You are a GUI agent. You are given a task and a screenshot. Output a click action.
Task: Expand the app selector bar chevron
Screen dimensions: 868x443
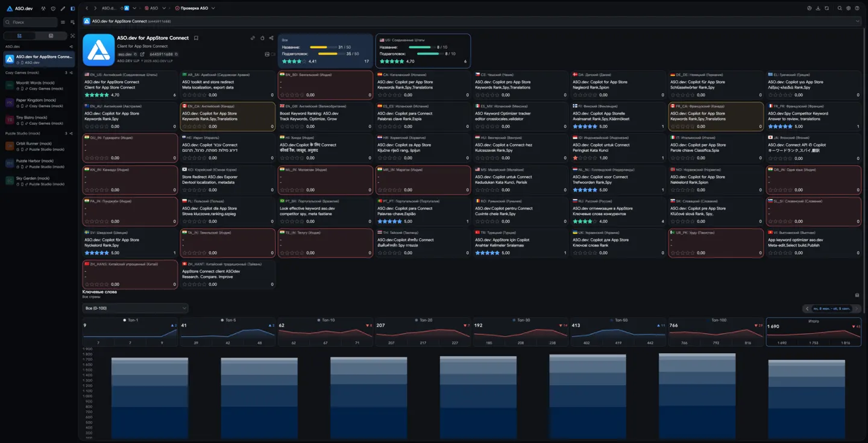tap(858, 21)
